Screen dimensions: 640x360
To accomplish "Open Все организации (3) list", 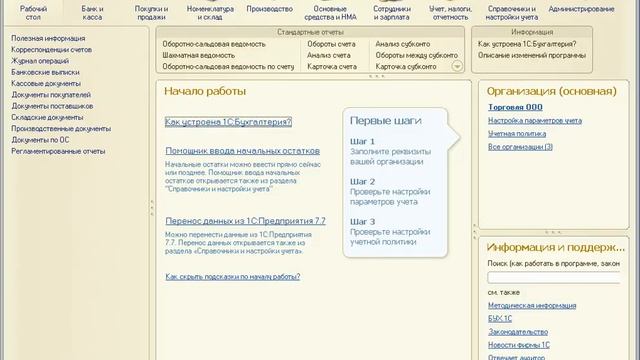I will coord(520,147).
